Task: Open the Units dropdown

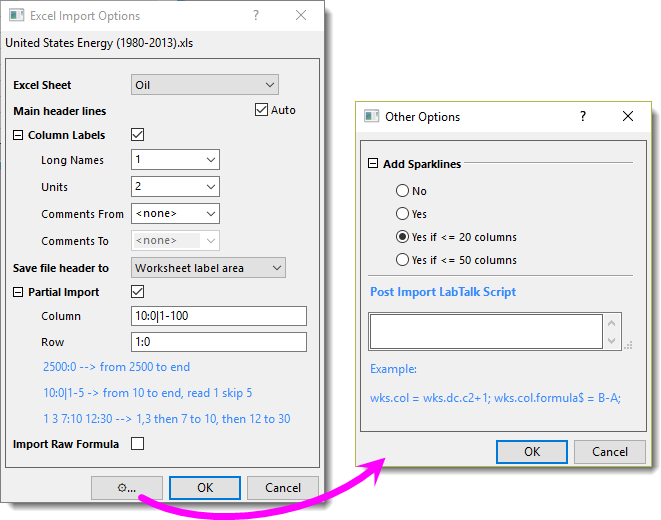Action: pyautogui.click(x=175, y=187)
